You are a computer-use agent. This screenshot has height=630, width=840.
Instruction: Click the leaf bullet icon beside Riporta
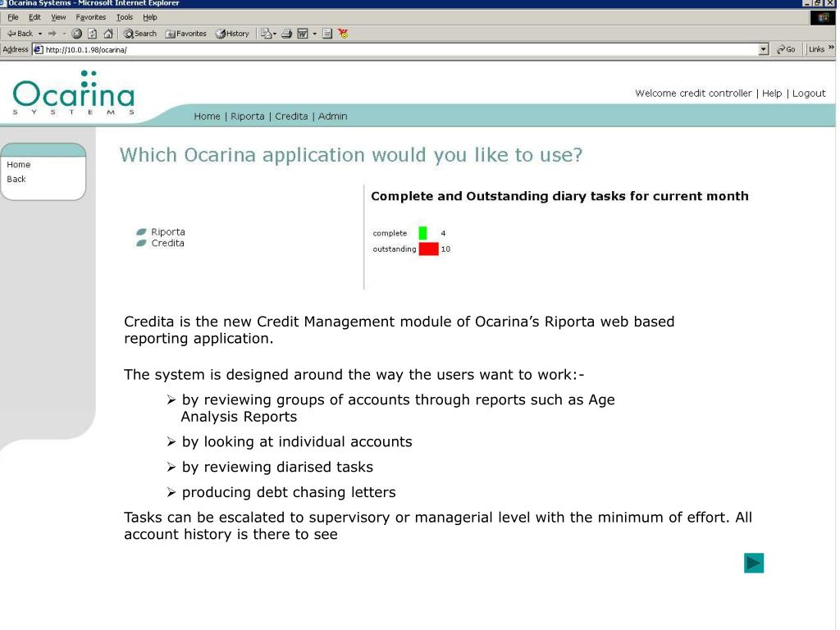(141, 232)
